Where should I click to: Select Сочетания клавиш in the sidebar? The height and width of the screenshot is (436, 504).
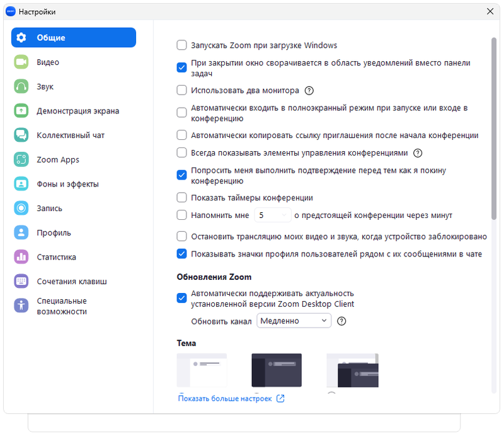[x=74, y=282]
